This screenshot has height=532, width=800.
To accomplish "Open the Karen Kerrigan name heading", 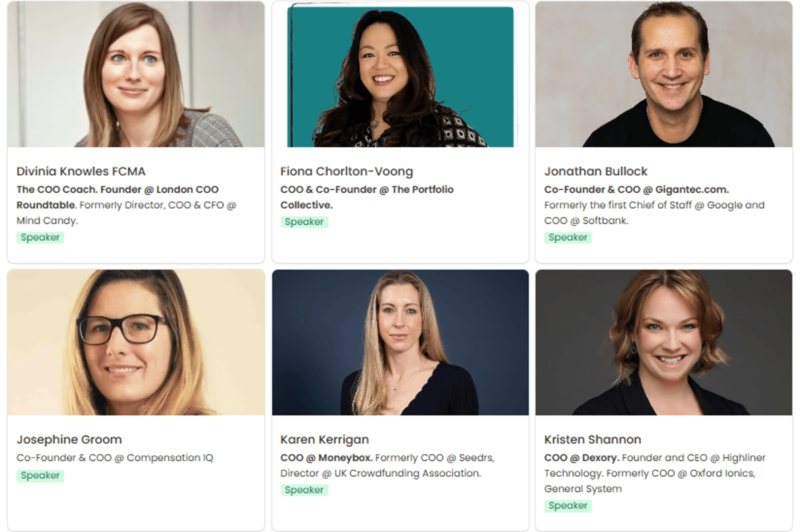I will (324, 439).
